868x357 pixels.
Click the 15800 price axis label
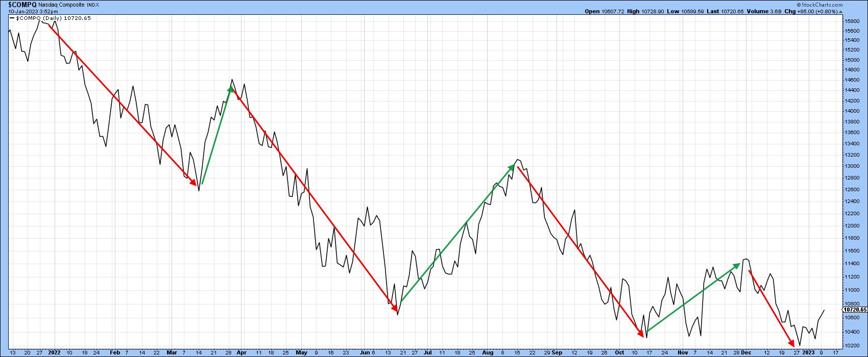click(852, 21)
